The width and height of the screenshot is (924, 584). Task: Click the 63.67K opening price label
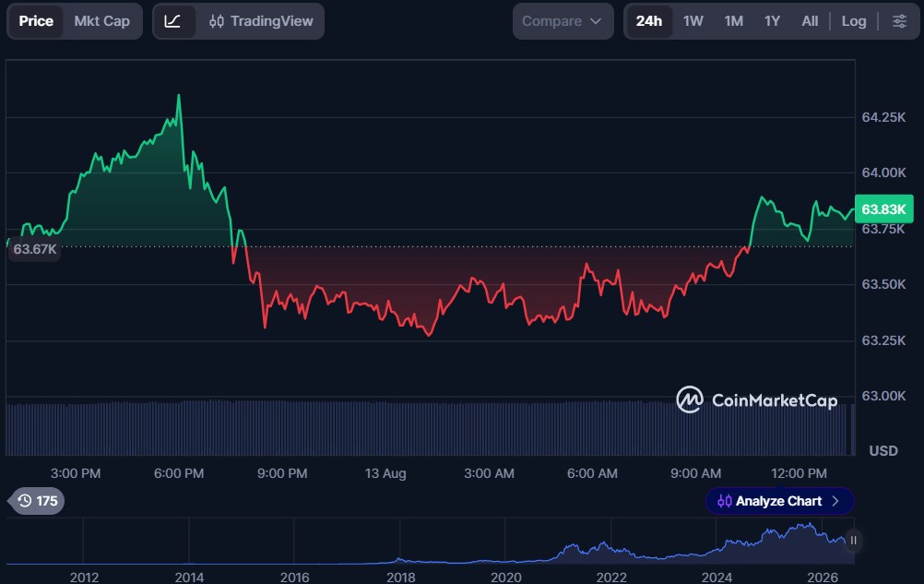click(35, 249)
